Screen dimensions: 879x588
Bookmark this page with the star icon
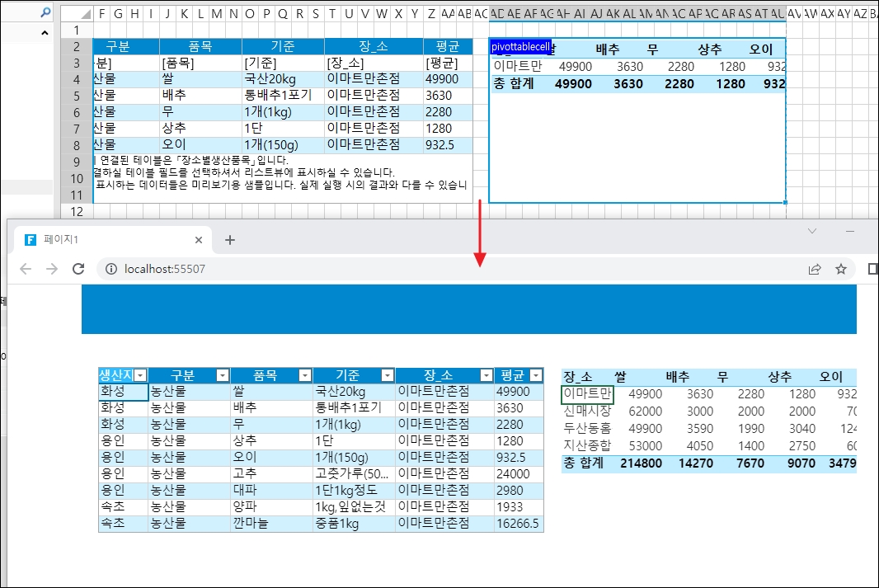(x=841, y=269)
